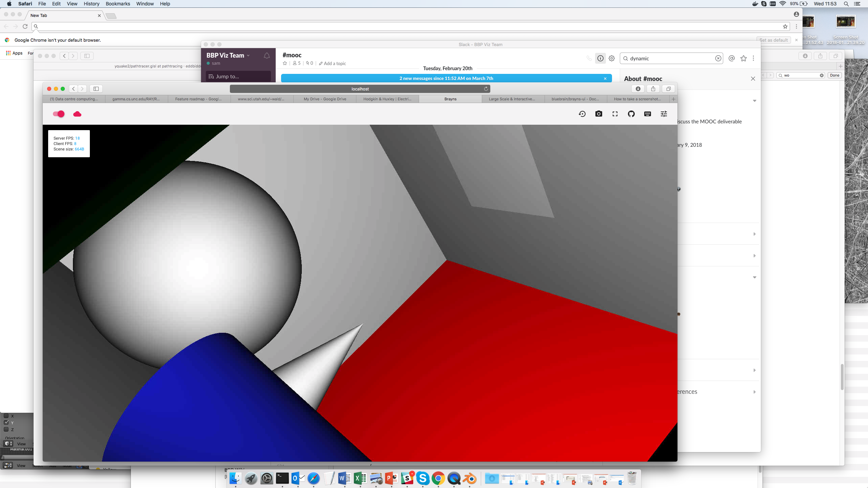Reload the localhost page

coord(486,89)
